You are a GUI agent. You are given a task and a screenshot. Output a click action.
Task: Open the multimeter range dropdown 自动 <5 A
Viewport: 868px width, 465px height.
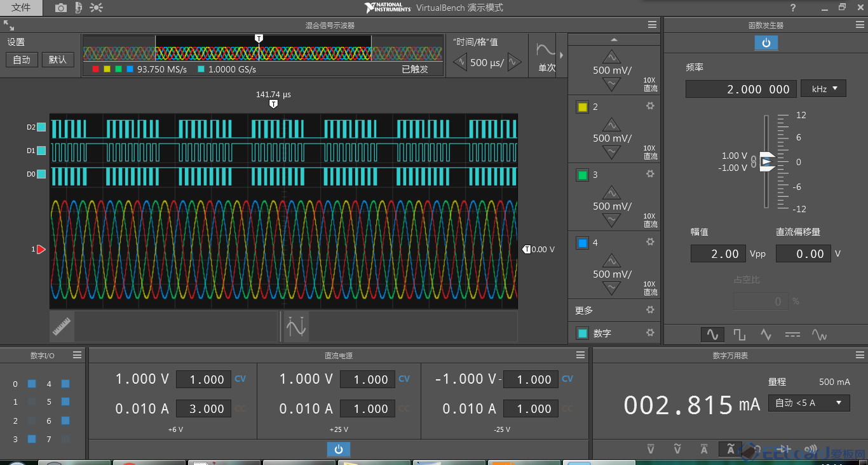pyautogui.click(x=809, y=403)
